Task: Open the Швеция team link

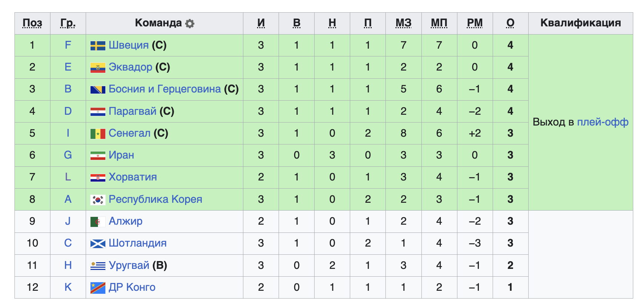Action: pyautogui.click(x=129, y=45)
